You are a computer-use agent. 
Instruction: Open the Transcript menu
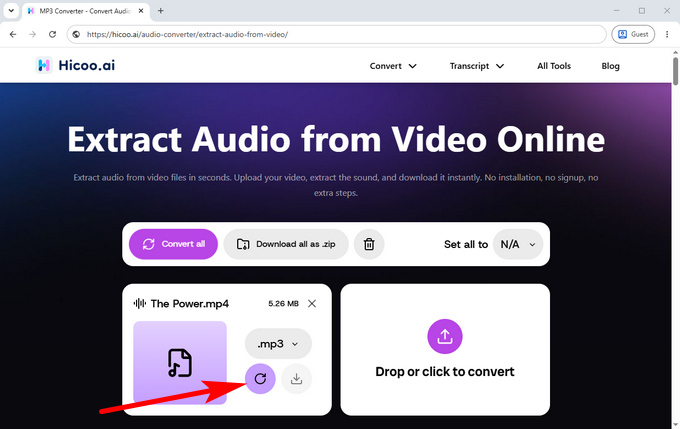click(x=477, y=66)
